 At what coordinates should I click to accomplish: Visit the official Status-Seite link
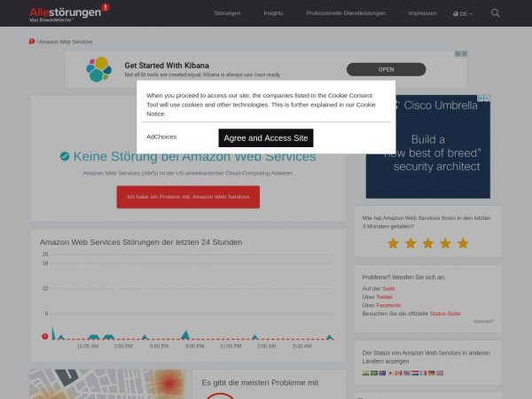pos(445,313)
